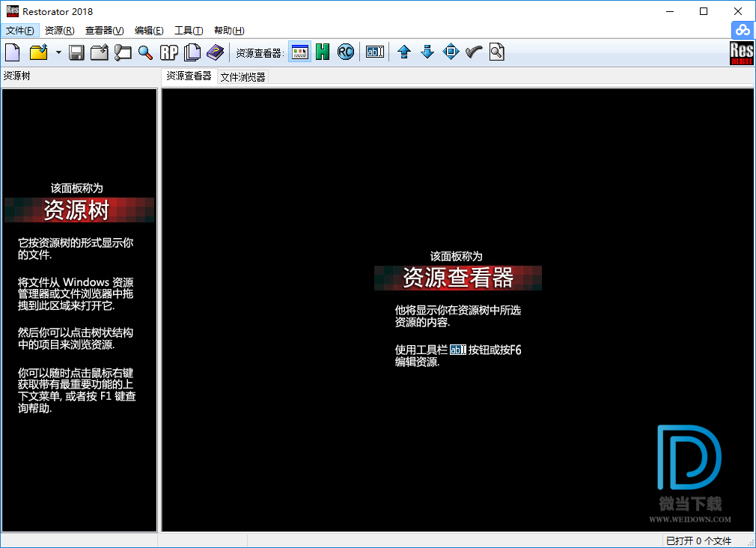The width and height of the screenshot is (756, 548).
Task: Click the 资源树 panel header label
Action: pyautogui.click(x=17, y=76)
